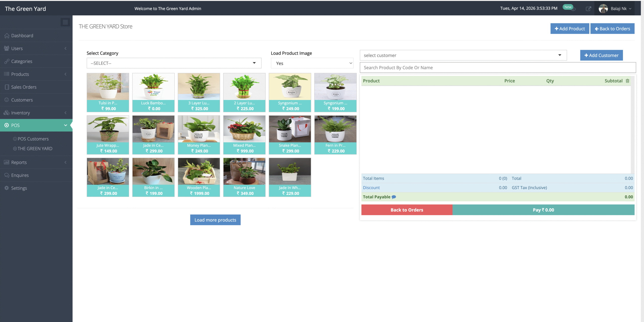This screenshot has height=322, width=644.
Task: Click the Settings gear icon in sidebar
Action: click(x=7, y=188)
